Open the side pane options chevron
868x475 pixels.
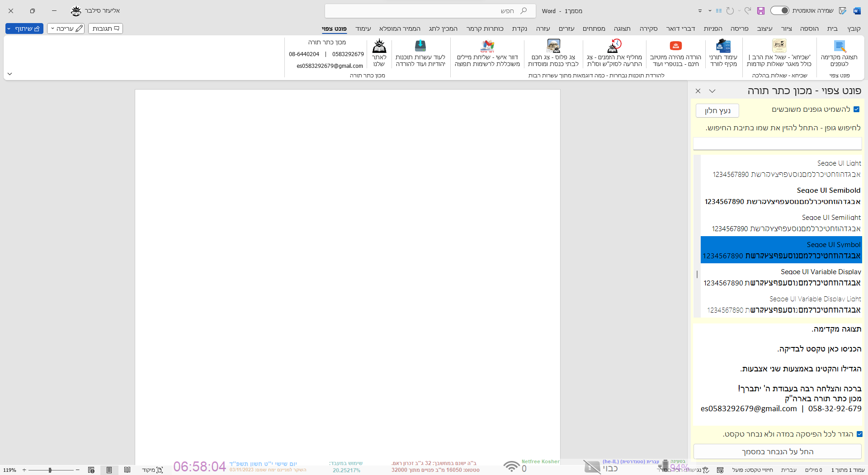point(712,91)
